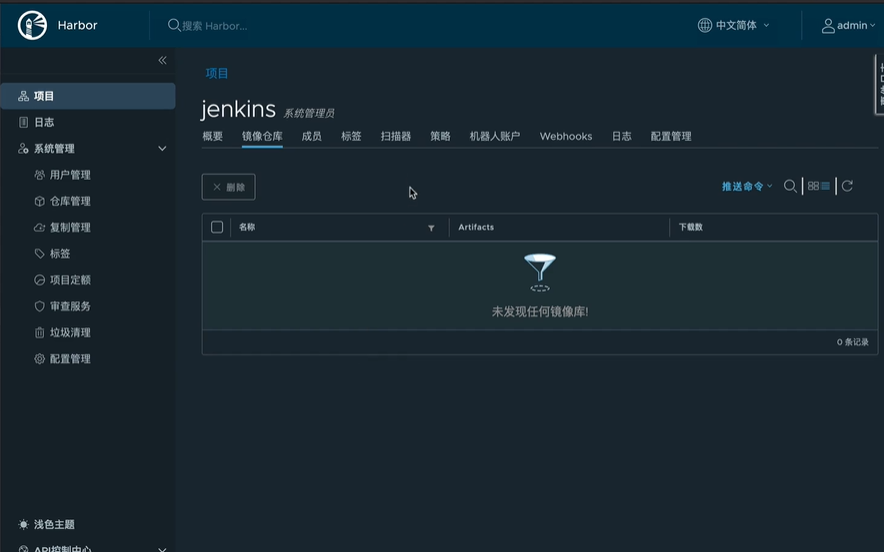
Task: Expand the API控制中心 section chevron
Action: pyautogui.click(x=162, y=548)
